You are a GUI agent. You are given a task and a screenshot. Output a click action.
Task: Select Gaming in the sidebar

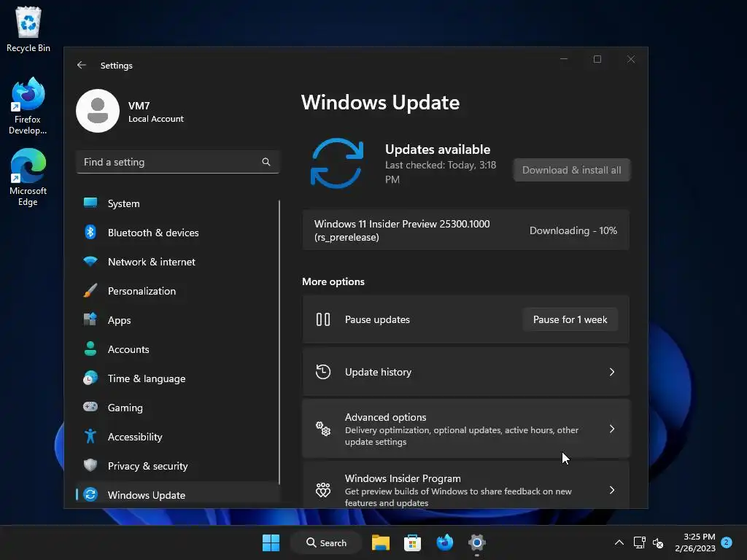pos(177,407)
